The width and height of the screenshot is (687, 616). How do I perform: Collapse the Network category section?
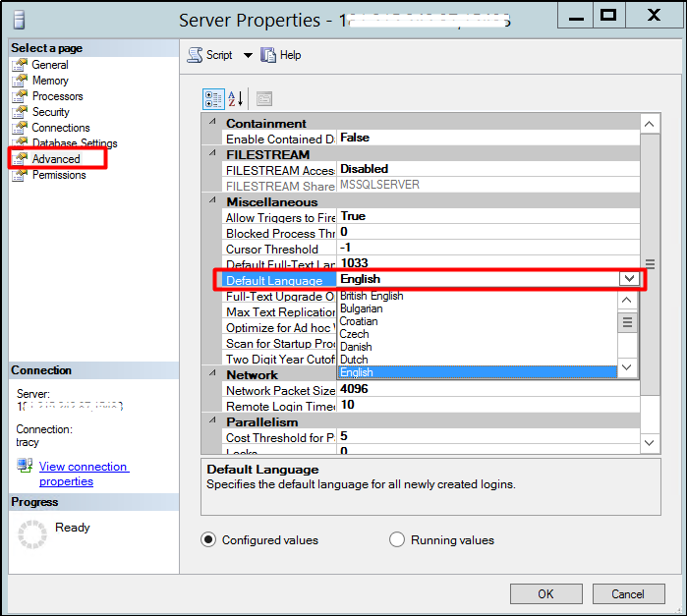(211, 374)
